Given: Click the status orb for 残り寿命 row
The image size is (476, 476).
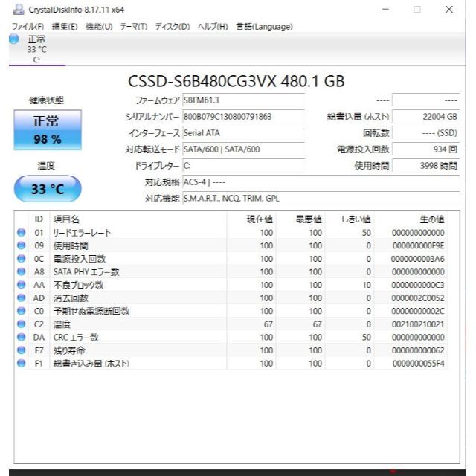Looking at the screenshot, I should (x=22, y=350).
